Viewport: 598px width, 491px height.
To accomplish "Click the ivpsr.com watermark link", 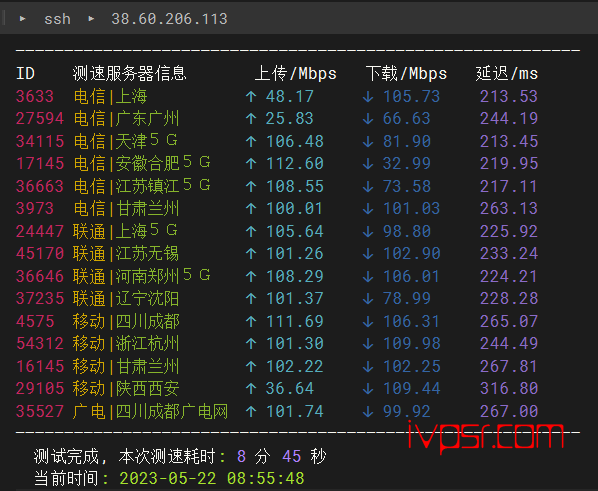I will pos(485,437).
